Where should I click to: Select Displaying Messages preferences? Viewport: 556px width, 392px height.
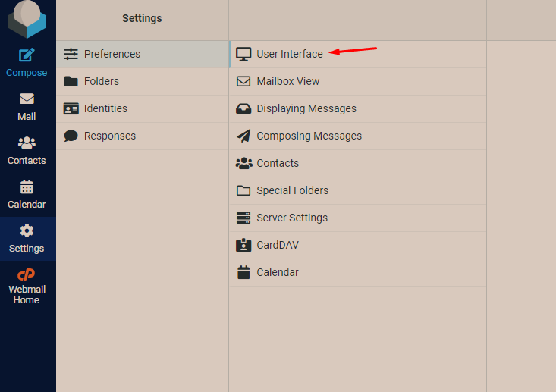coord(306,108)
